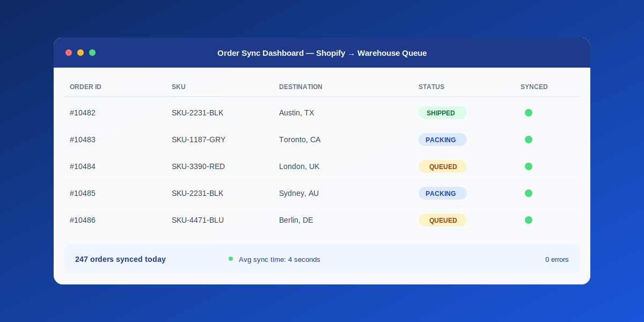
Task: Click the ORDER ID column header
Action: click(85, 87)
